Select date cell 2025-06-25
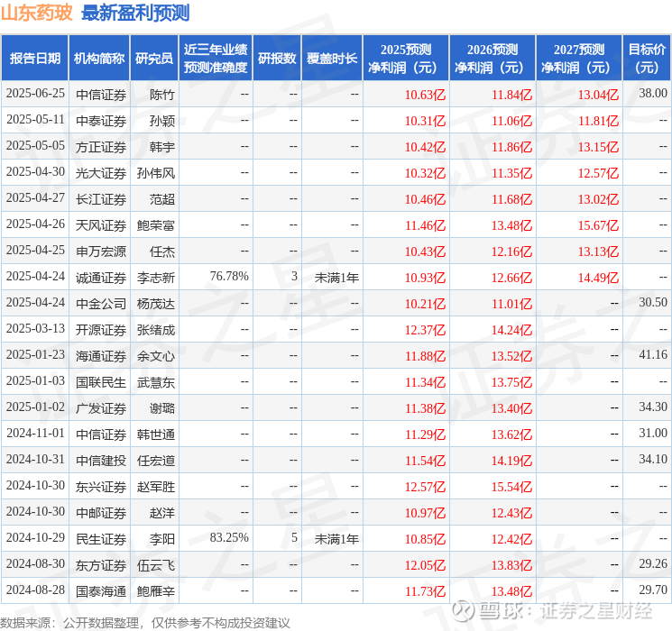 click(35, 94)
